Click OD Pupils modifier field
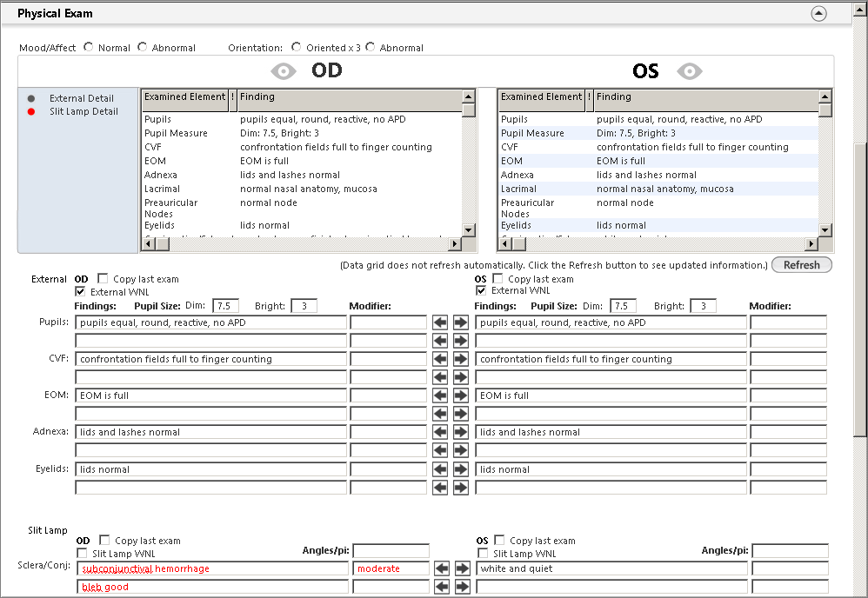Image resolution: width=868 pixels, height=598 pixels. (x=389, y=322)
